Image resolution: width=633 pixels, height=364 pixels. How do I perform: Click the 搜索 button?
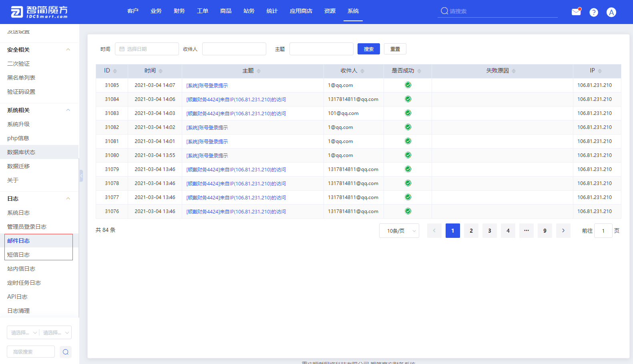click(x=369, y=49)
